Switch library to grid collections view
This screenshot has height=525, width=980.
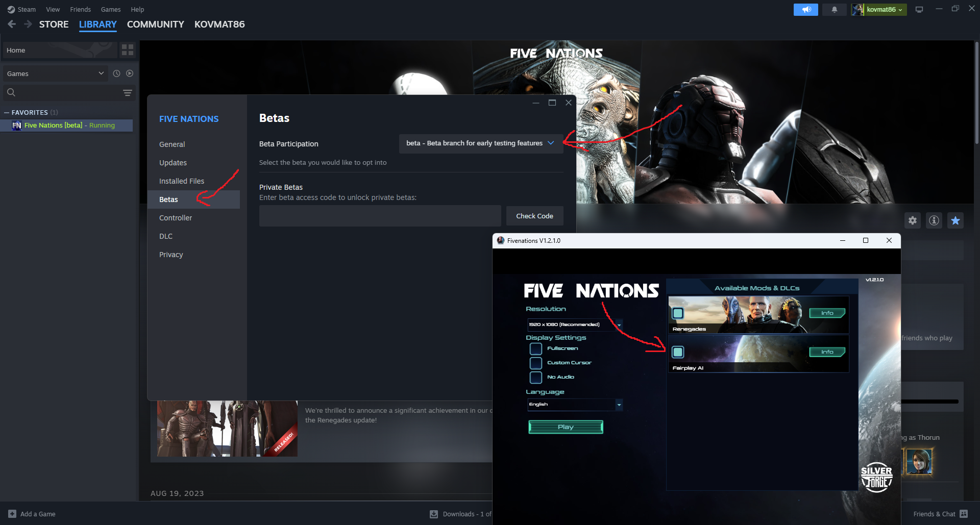pos(128,50)
